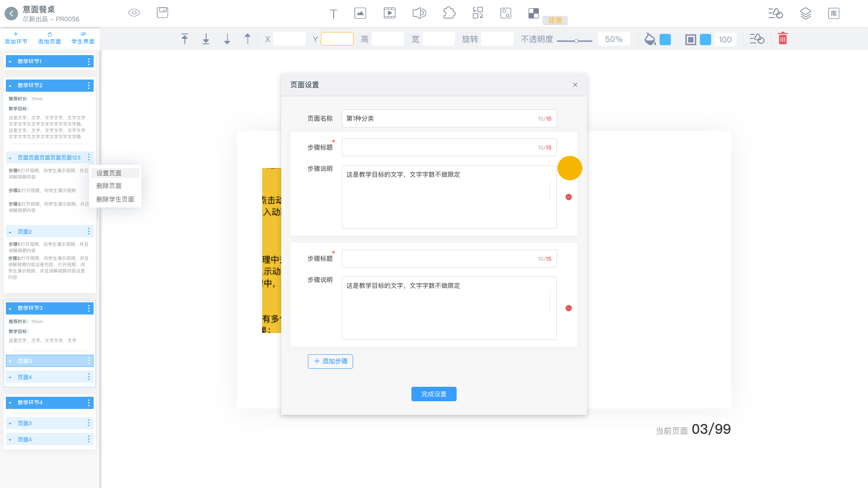The image size is (868, 488).
Task: Select 页面3 under 教学环节3
Action: [50, 361]
